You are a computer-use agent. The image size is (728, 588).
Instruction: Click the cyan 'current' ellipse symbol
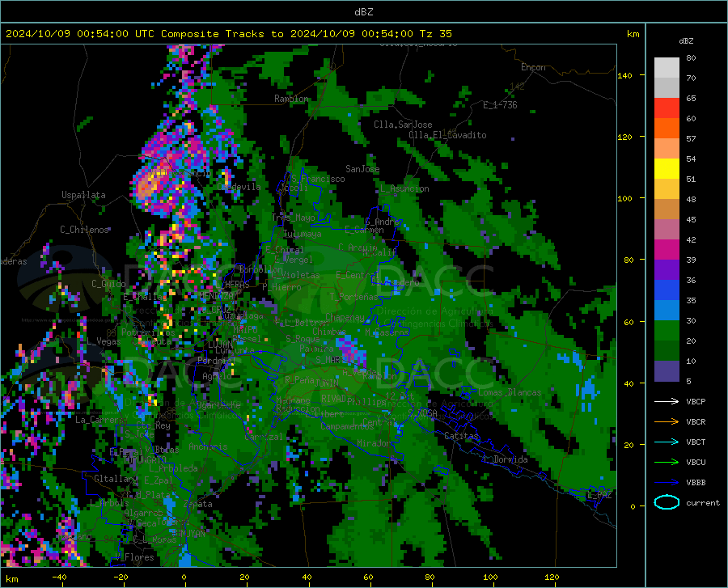click(x=667, y=502)
